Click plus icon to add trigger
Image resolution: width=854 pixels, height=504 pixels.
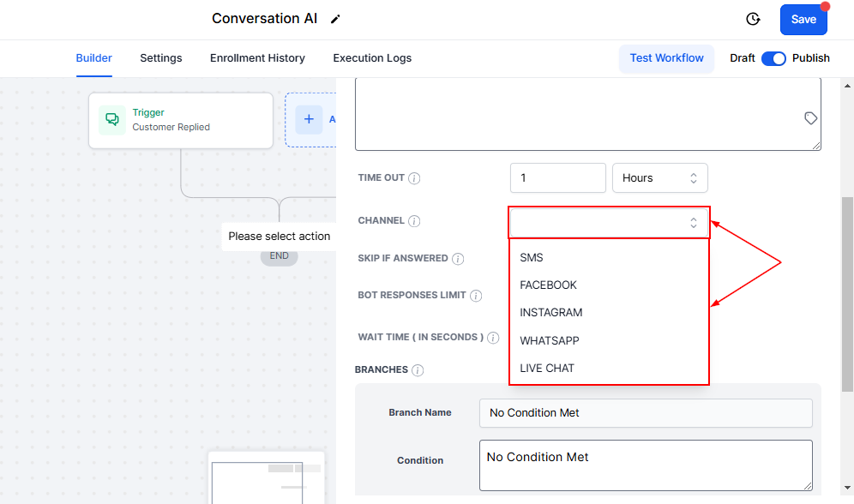(309, 119)
